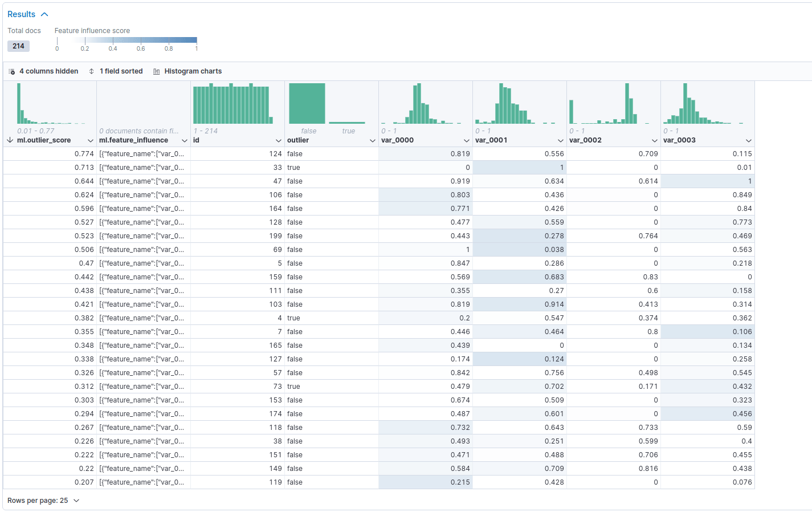Click the columns hidden icon in the toolbar

click(x=11, y=71)
